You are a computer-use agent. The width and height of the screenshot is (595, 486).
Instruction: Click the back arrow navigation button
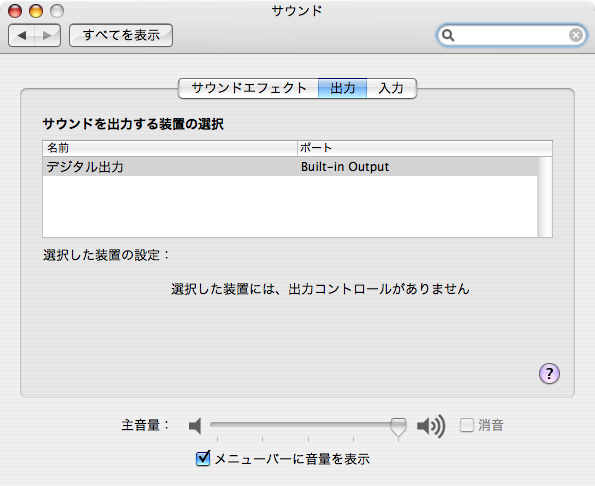(x=22, y=35)
